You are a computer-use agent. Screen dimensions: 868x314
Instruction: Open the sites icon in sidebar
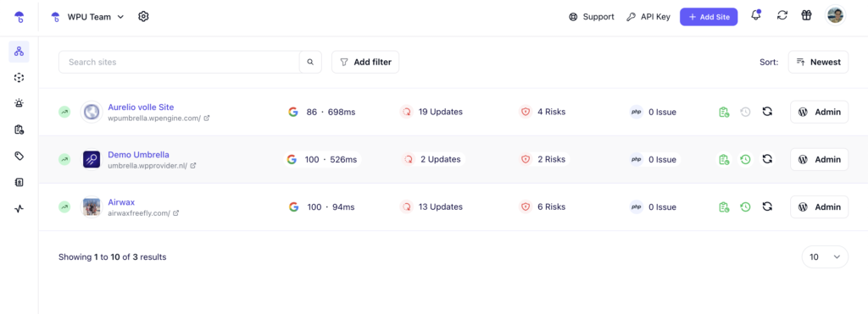19,52
